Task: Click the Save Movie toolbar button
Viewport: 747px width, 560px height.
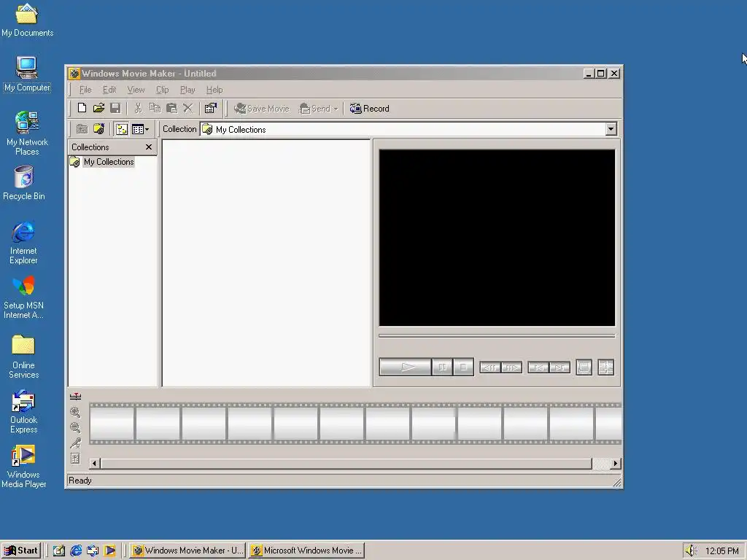Action: pyautogui.click(x=262, y=109)
